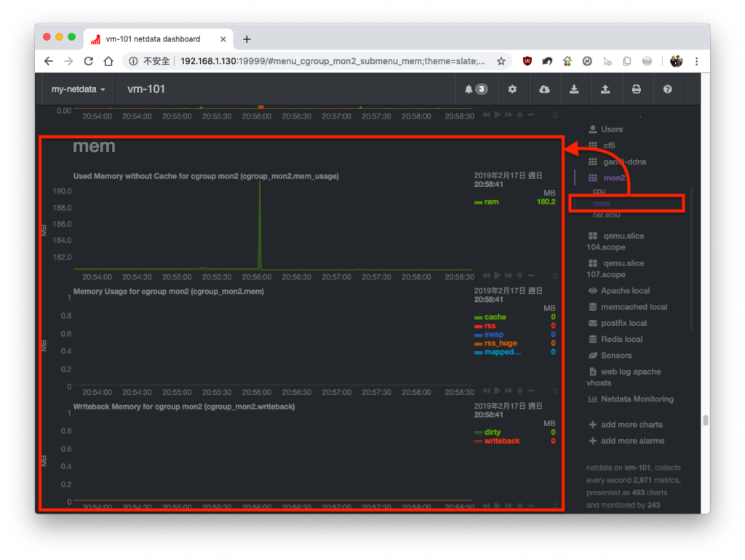The height and width of the screenshot is (560, 745).
Task: Open the my-netdata dropdown menu
Action: click(79, 89)
